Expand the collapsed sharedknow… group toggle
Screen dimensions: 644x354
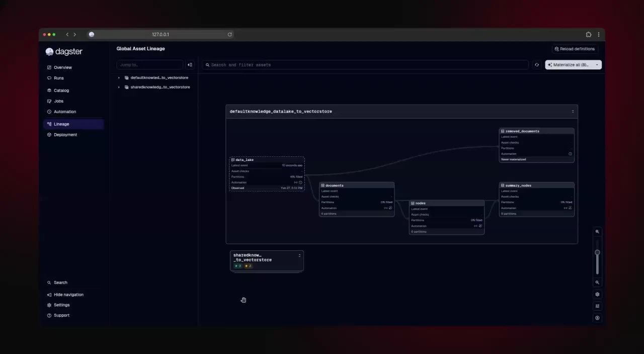299,255
